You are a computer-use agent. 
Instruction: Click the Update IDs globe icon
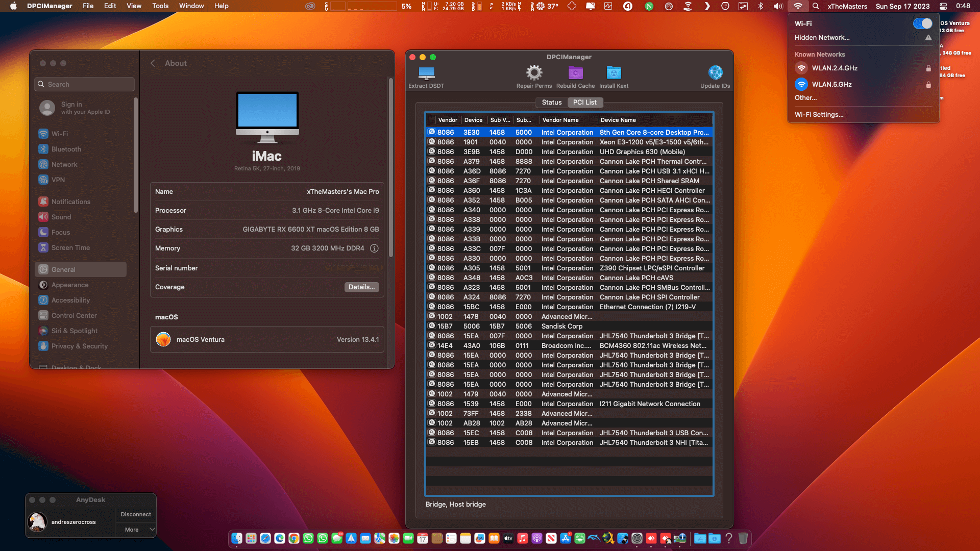(x=715, y=73)
